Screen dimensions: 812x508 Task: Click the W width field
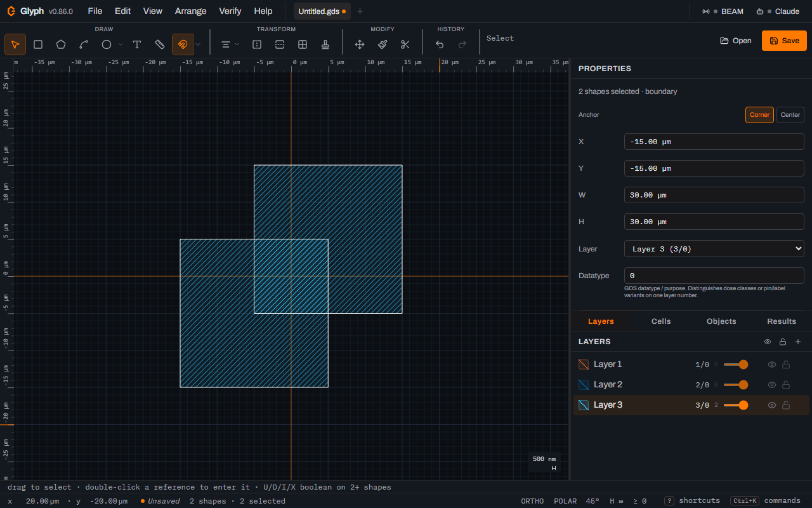(714, 195)
